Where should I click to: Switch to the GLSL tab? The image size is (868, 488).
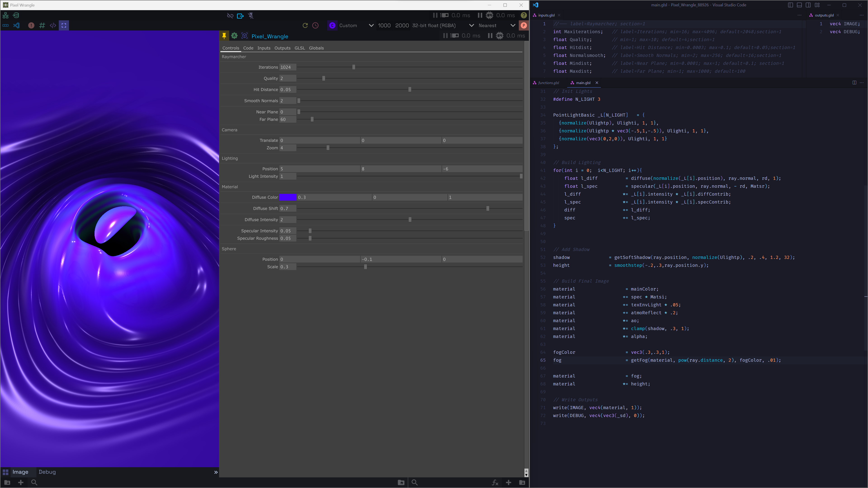300,48
